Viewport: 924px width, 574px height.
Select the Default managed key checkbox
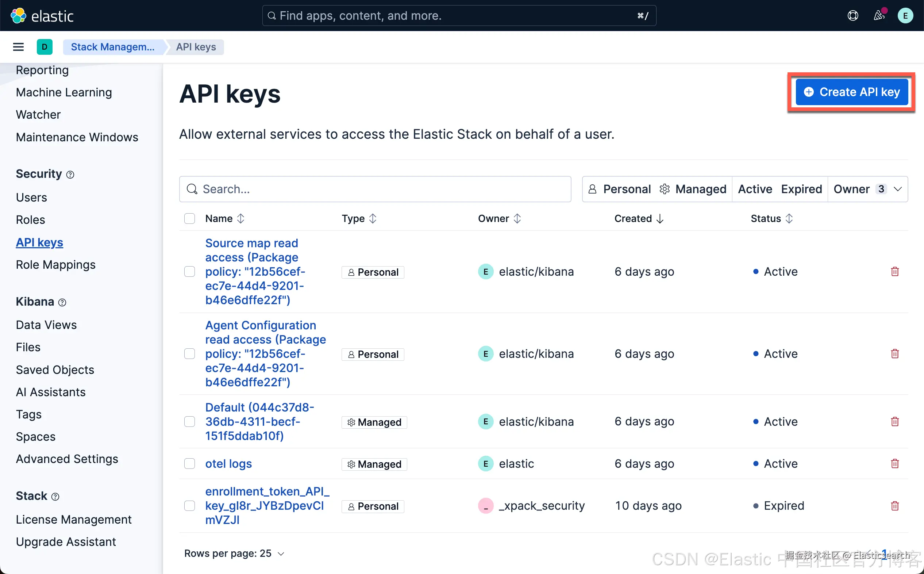click(x=190, y=421)
